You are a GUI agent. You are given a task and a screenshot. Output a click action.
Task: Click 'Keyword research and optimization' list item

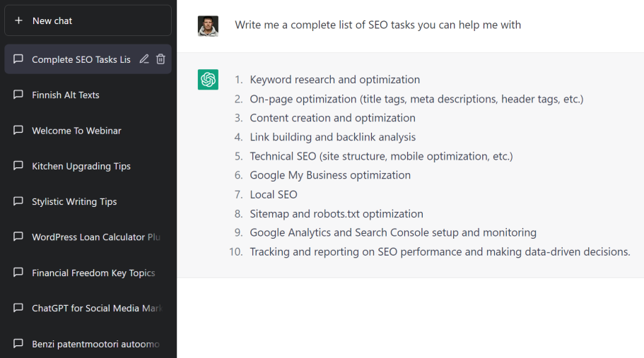point(335,80)
